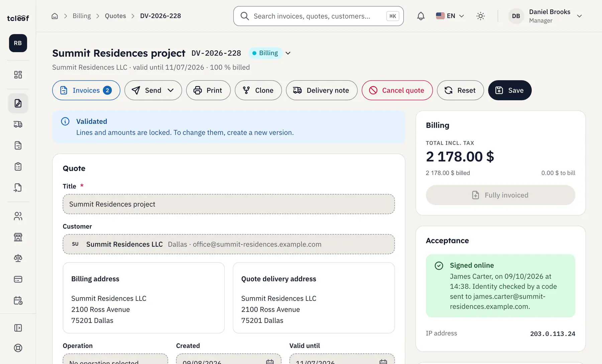Image resolution: width=602 pixels, height=364 pixels.
Task: Open the balance scale sidebar icon
Action: coord(18,258)
